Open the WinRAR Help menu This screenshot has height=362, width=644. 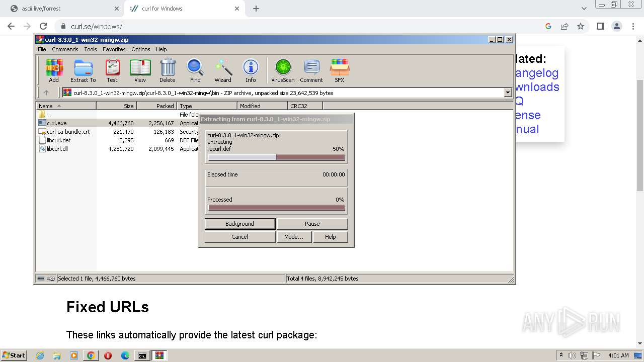point(161,49)
